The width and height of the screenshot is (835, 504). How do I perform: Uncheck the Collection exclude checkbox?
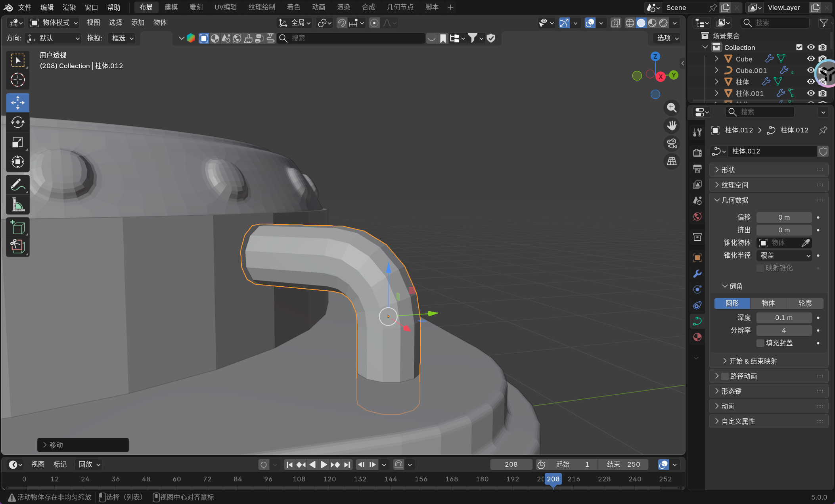(799, 47)
